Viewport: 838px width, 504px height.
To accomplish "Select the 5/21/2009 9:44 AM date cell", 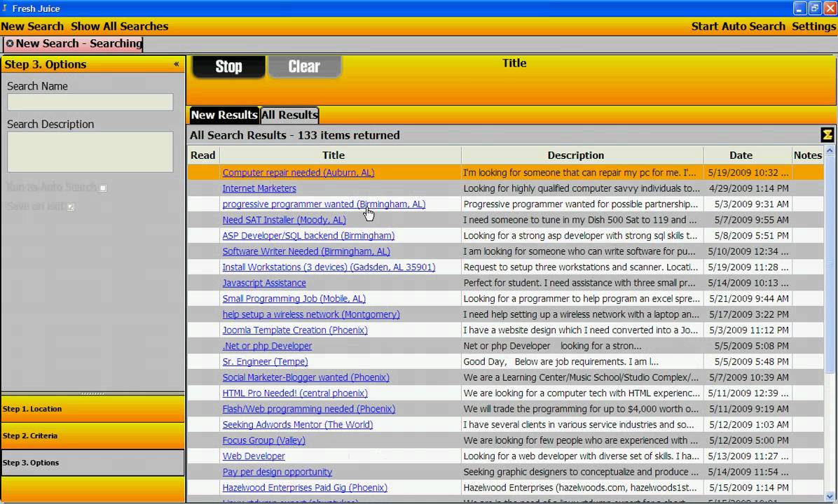I will (x=748, y=298).
